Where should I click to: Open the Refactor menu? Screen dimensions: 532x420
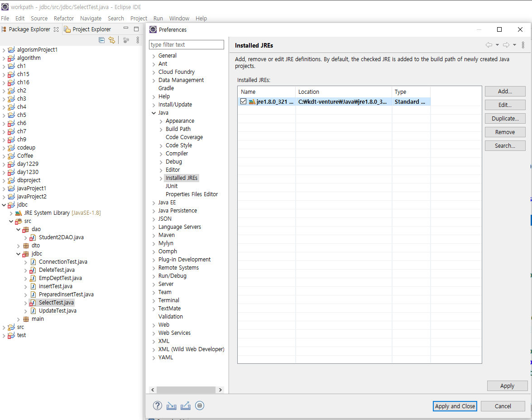(x=64, y=18)
